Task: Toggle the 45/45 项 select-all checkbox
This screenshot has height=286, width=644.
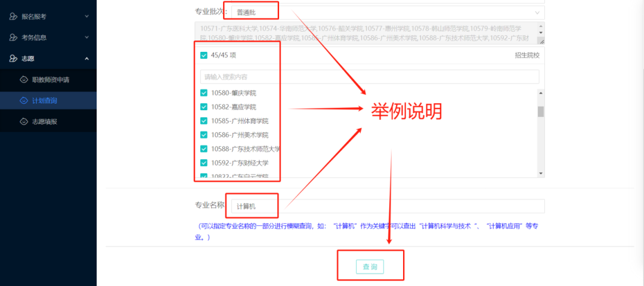Action: 204,55
